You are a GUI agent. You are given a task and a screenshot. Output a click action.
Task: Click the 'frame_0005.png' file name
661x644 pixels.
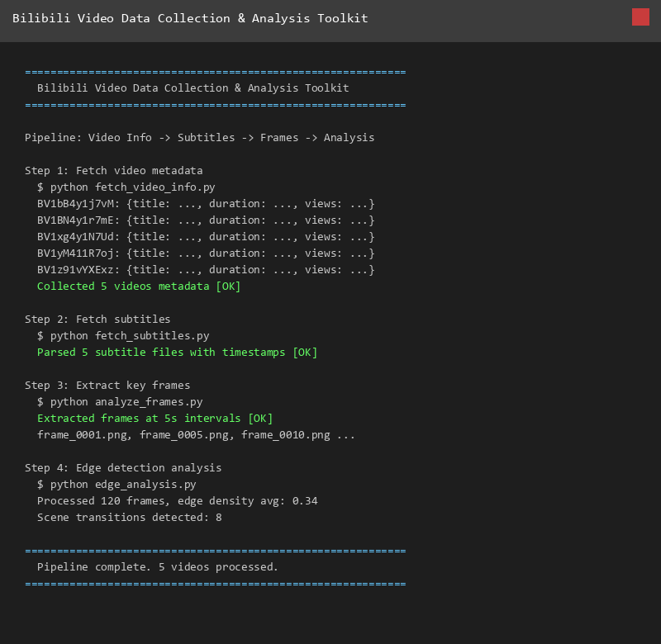click(x=184, y=435)
